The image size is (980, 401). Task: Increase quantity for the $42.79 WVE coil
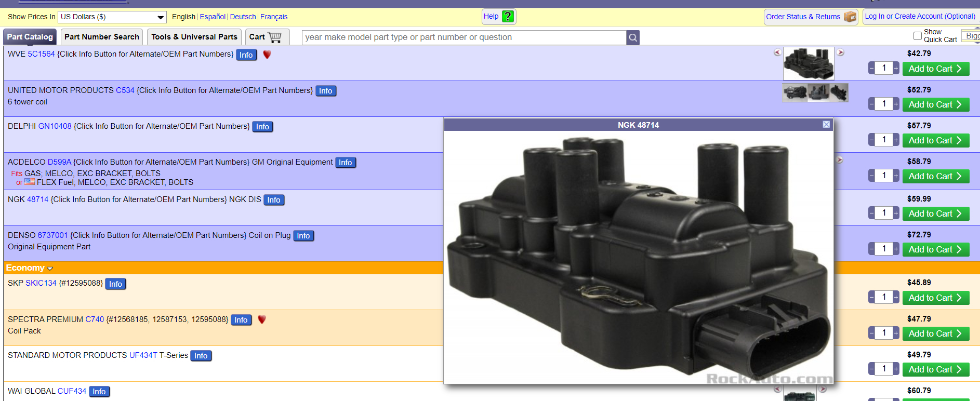(x=896, y=68)
